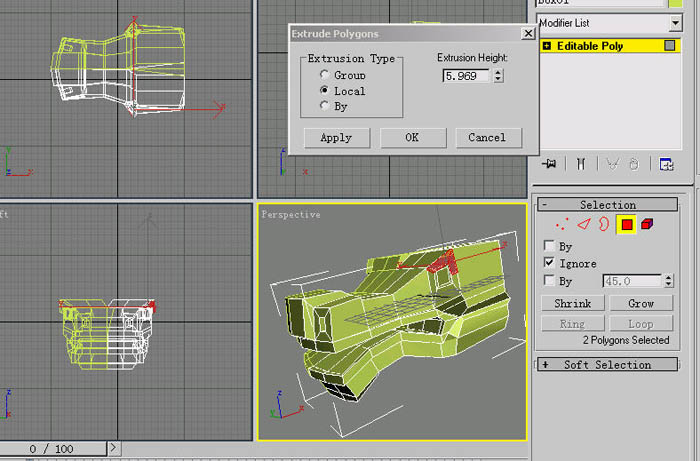The image size is (700, 461).
Task: Select Edge sub-object level icon
Action: tap(583, 224)
